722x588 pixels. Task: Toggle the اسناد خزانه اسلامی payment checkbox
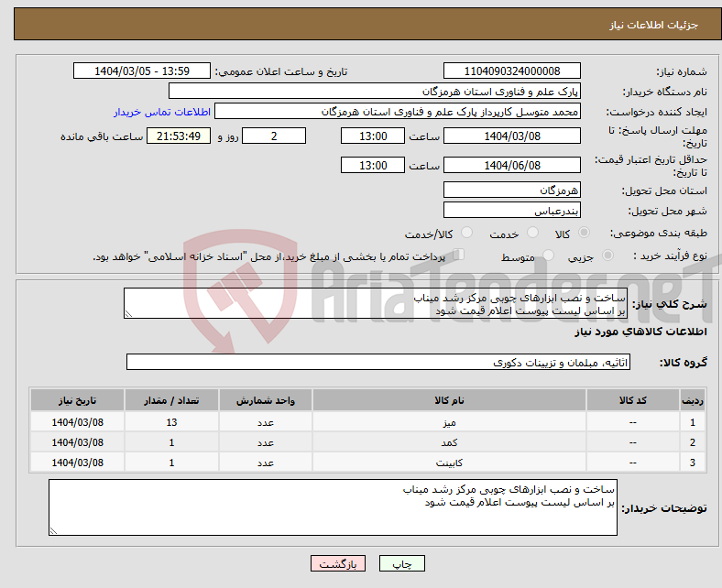[459, 255]
